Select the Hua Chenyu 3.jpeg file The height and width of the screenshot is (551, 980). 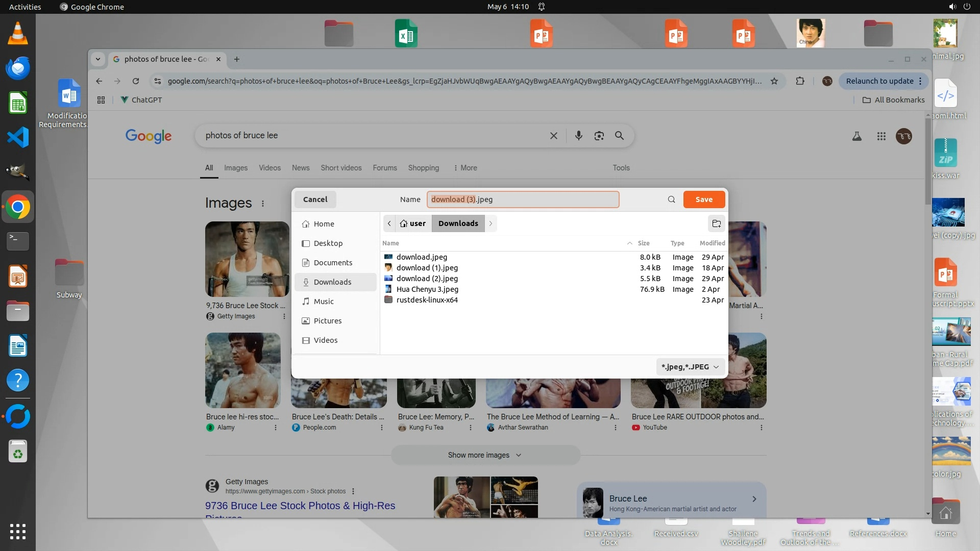coord(427,289)
